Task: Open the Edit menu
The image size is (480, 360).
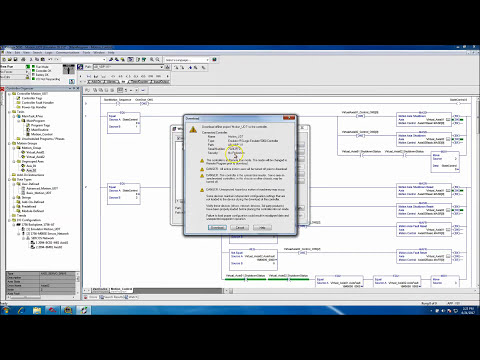Action: click(x=17, y=53)
